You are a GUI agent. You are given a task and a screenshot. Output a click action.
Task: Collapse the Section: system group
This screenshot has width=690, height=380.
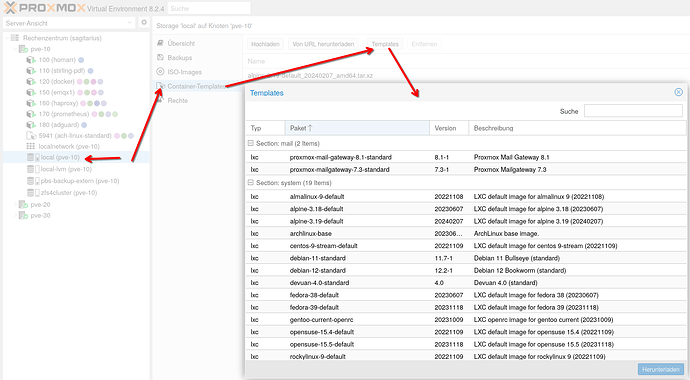pos(250,183)
